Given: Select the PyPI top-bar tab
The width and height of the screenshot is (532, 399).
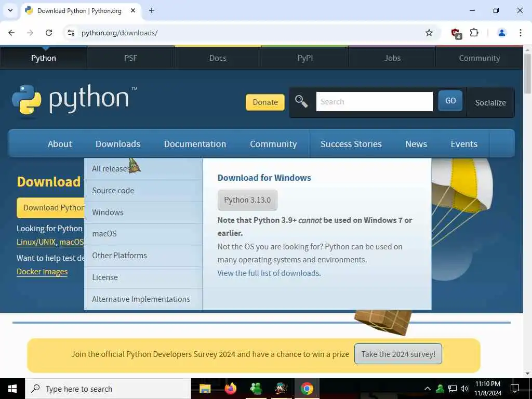Looking at the screenshot, I should pos(305,58).
